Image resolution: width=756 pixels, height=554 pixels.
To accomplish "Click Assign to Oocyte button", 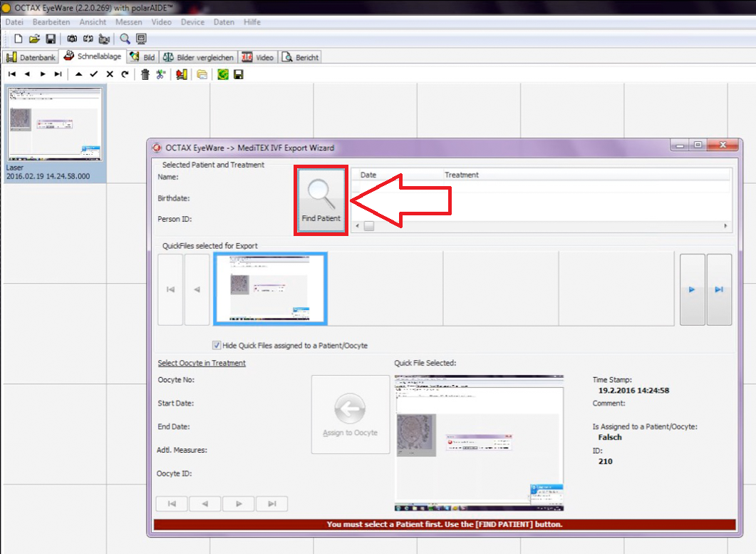I will click(x=351, y=414).
